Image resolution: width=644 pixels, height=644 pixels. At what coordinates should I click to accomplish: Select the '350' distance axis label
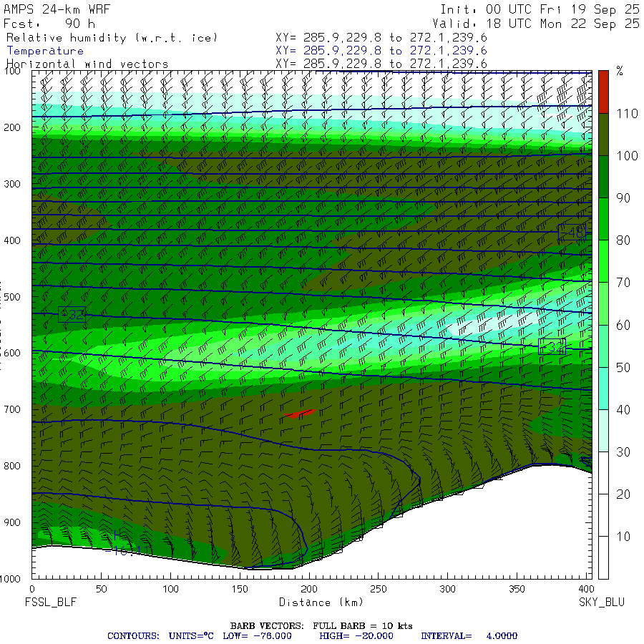pyautogui.click(x=517, y=589)
